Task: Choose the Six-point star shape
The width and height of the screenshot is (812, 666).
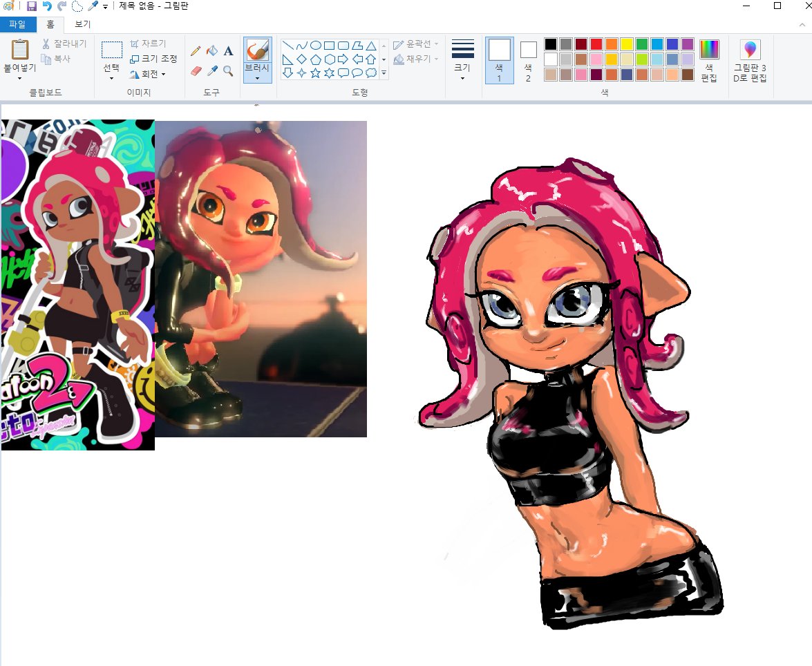Action: pos(330,73)
